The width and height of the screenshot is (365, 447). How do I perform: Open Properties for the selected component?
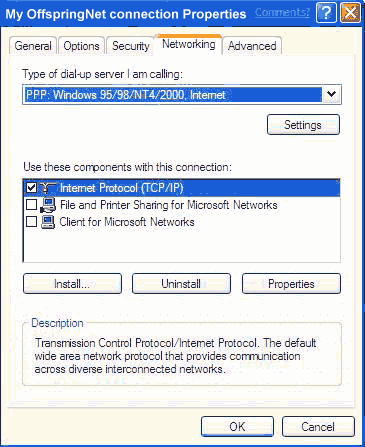[x=291, y=284]
